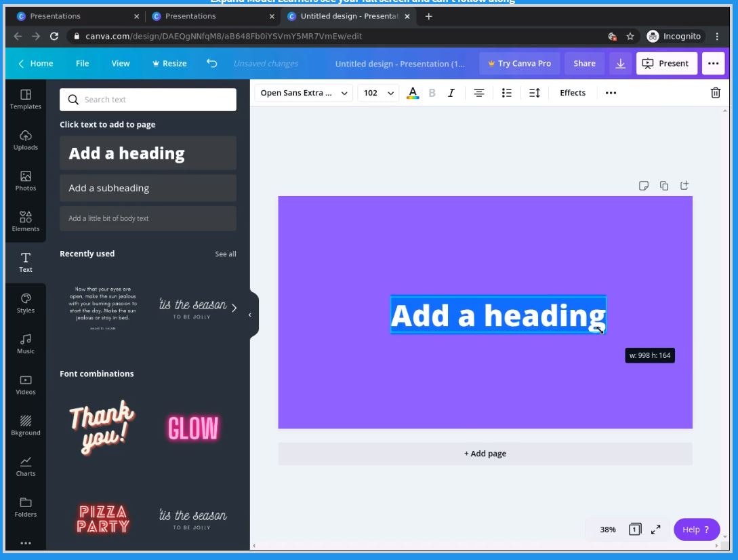
Task: Open the Resize menu
Action: point(169,63)
